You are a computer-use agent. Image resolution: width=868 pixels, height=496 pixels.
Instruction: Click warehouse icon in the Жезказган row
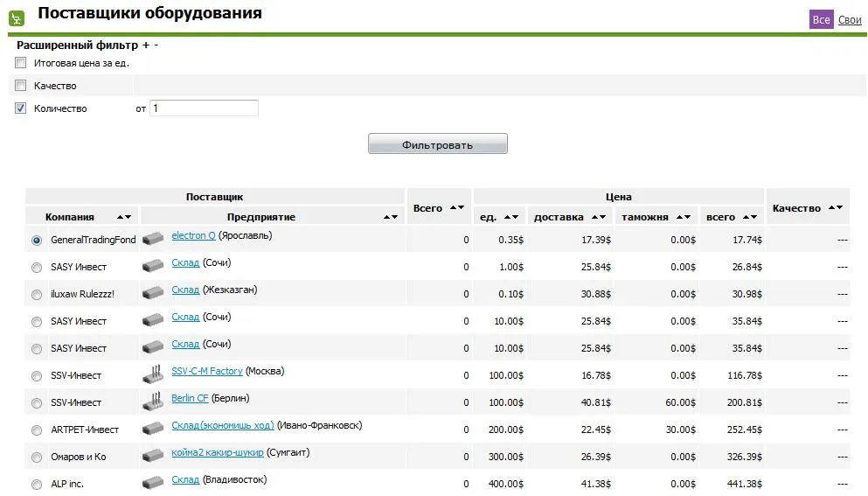click(153, 293)
